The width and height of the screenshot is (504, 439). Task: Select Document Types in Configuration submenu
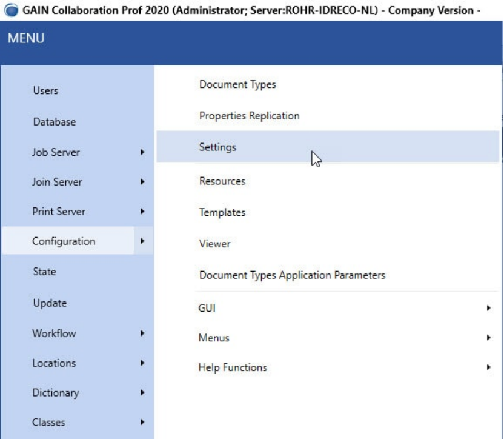pyautogui.click(x=237, y=84)
